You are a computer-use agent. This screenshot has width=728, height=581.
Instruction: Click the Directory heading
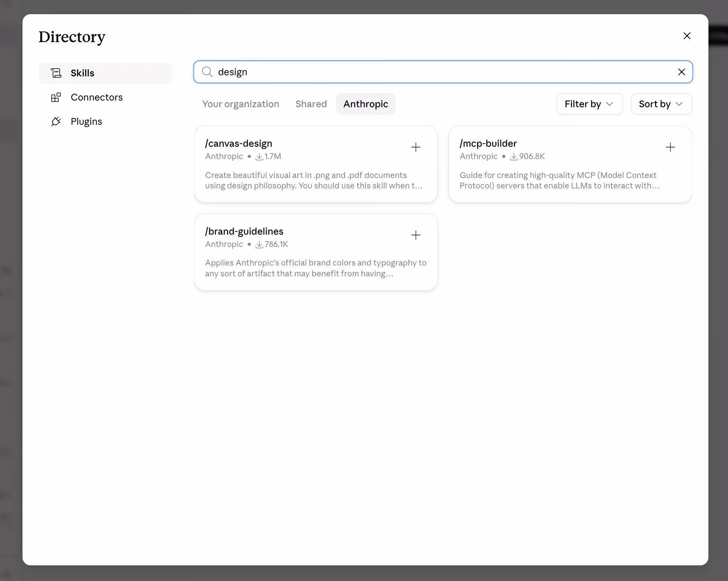tap(72, 37)
